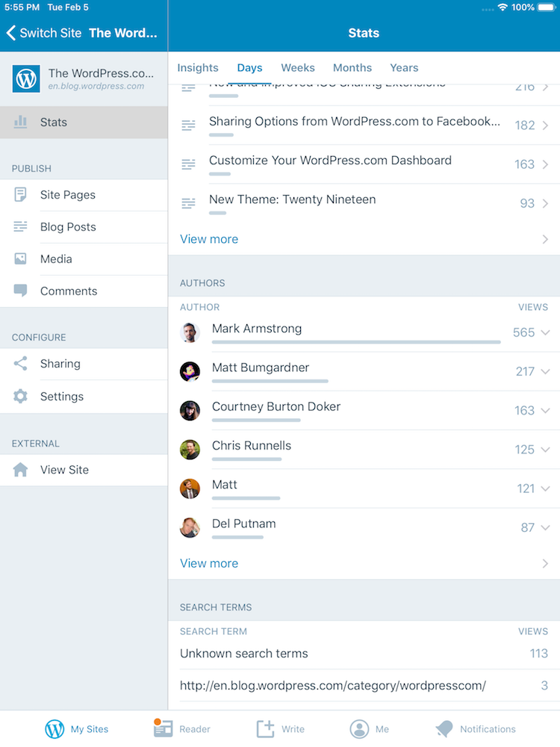Screen dimensions: 560x747
Task: Open Comments in the sidebar
Action: [x=84, y=291]
